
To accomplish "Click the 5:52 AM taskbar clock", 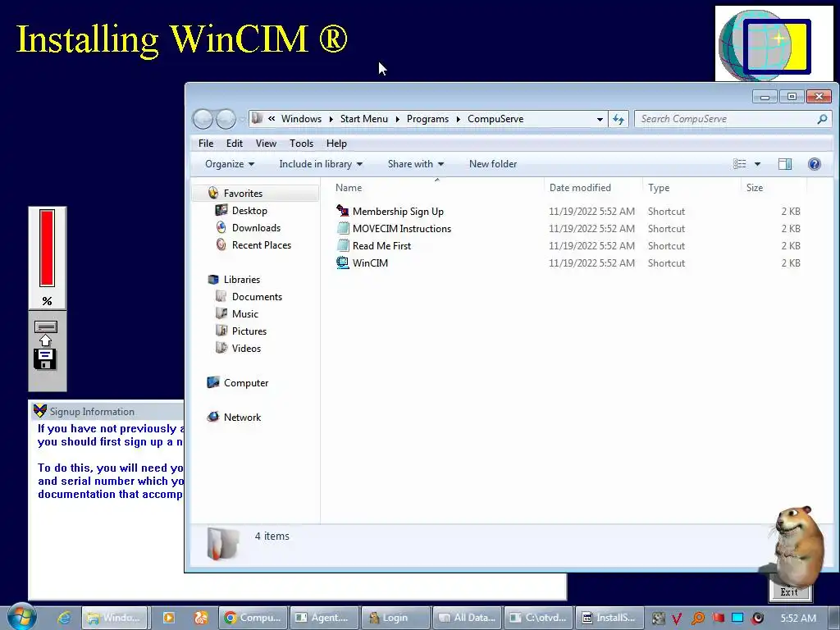I will pos(798,618).
